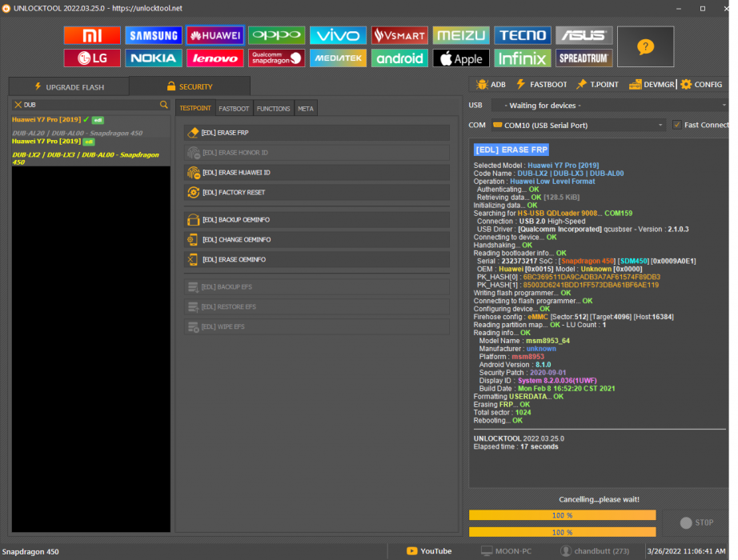Select the Spreadtrum brand logo
The height and width of the screenshot is (560, 738).
click(584, 58)
